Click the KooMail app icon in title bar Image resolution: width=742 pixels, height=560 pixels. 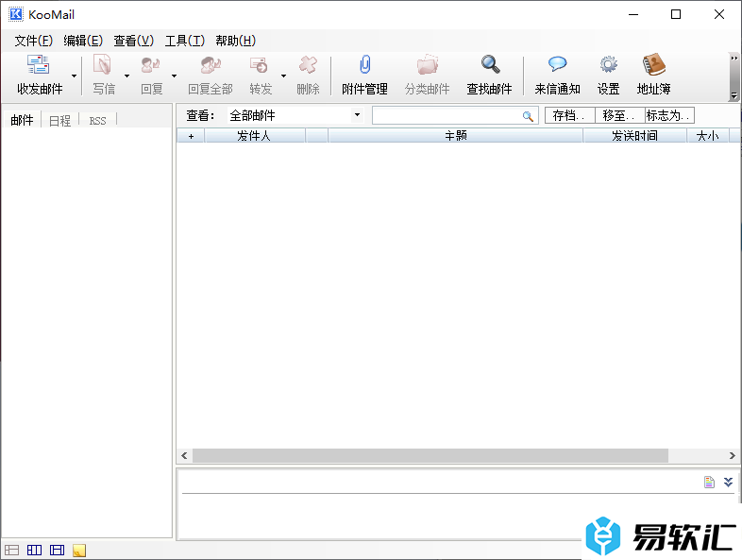click(x=16, y=14)
